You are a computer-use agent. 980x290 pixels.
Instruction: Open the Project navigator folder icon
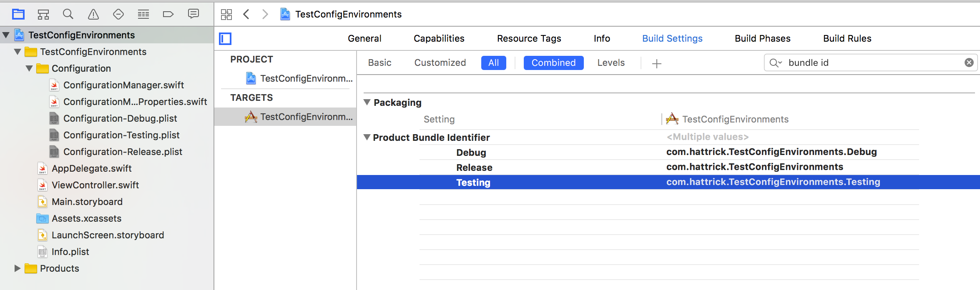pos(18,15)
